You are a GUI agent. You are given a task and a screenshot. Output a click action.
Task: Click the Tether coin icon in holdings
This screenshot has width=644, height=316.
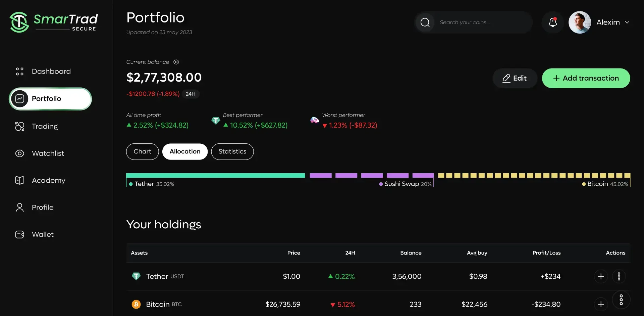click(136, 276)
